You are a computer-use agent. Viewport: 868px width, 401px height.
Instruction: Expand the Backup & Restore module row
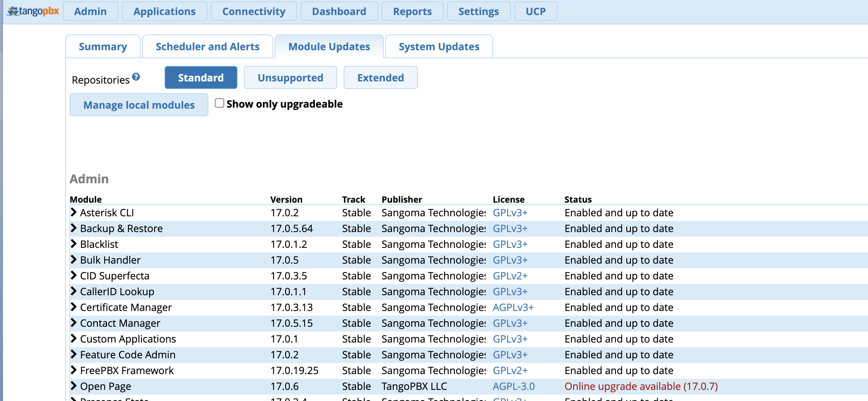click(74, 228)
